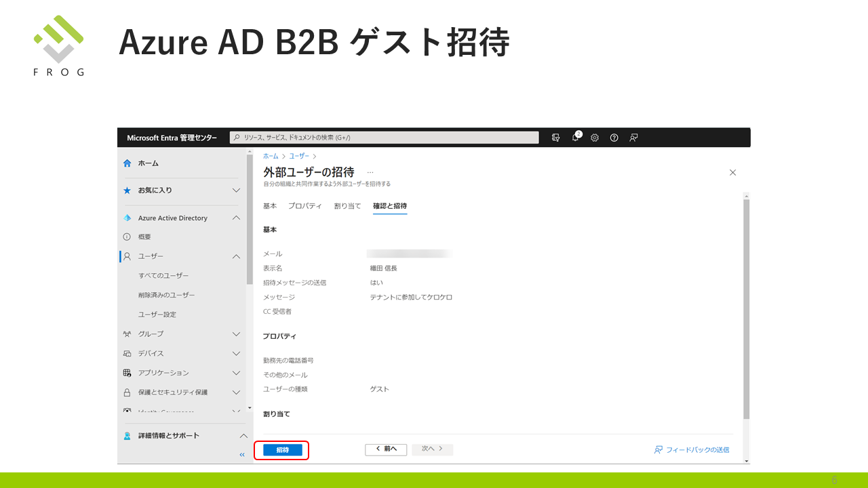Click the 勤務先の電話番号 label
The width and height of the screenshot is (868, 488).
(288, 361)
